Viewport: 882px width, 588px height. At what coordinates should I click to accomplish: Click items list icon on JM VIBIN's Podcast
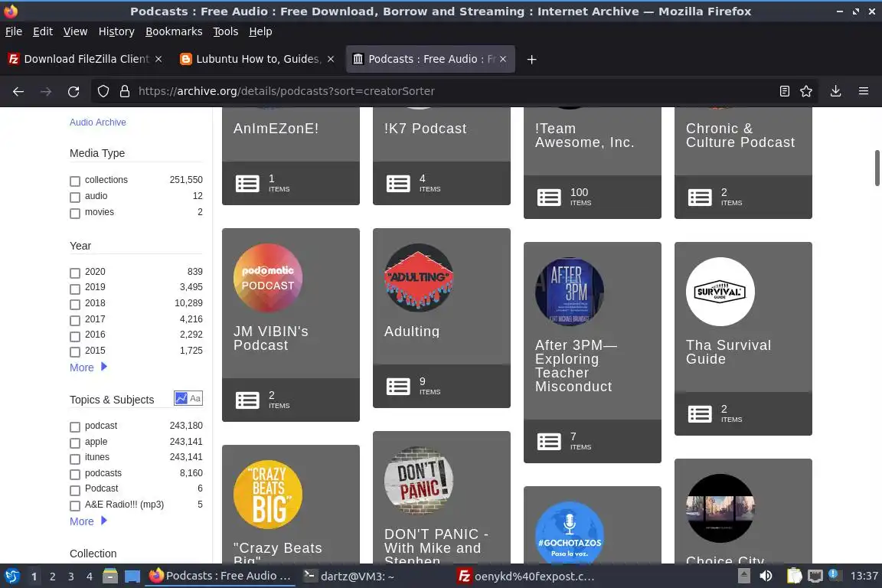click(247, 400)
